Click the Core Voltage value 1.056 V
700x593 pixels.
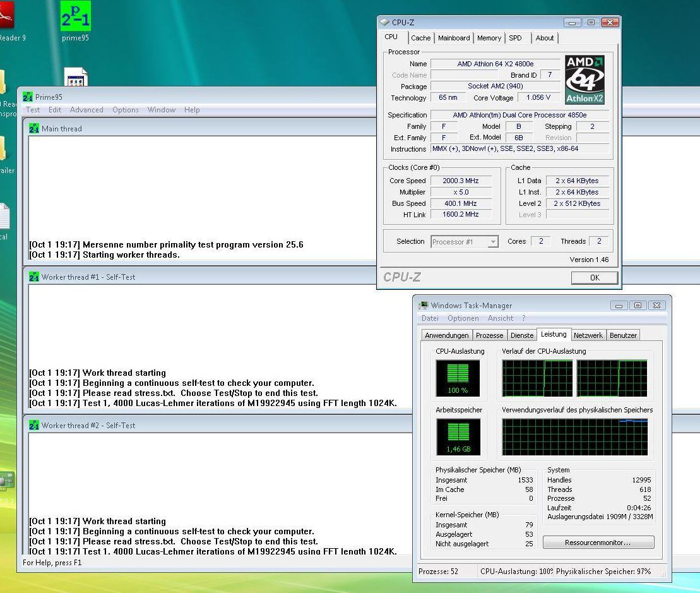pyautogui.click(x=538, y=97)
